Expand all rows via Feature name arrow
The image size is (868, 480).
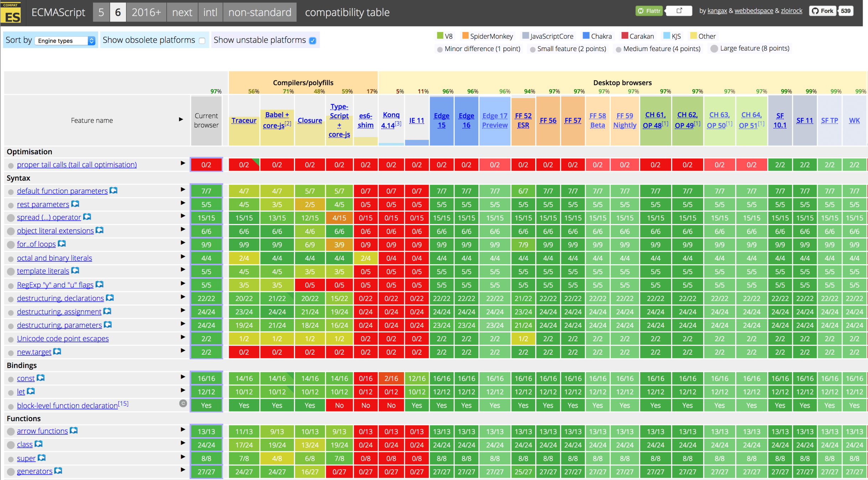pos(181,119)
